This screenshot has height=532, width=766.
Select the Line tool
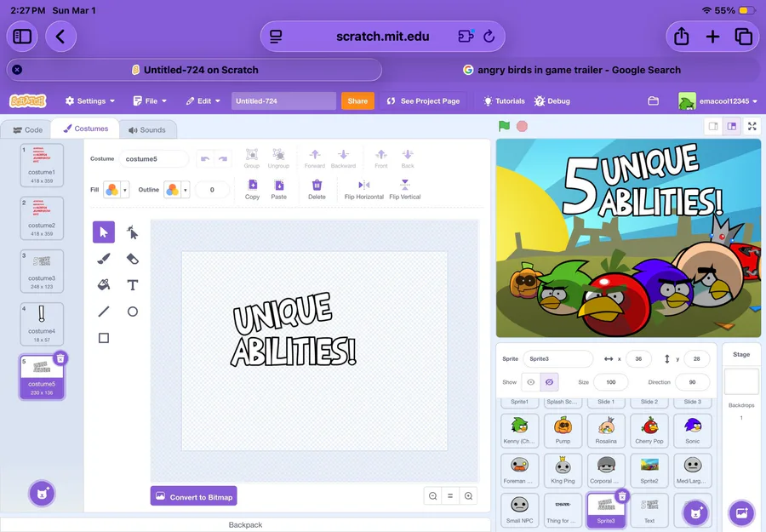click(104, 312)
